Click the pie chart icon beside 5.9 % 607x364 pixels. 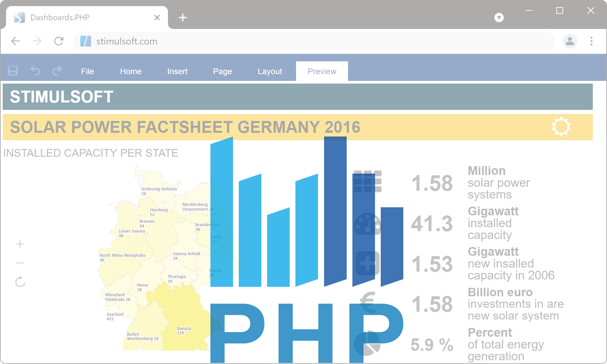pos(367,343)
